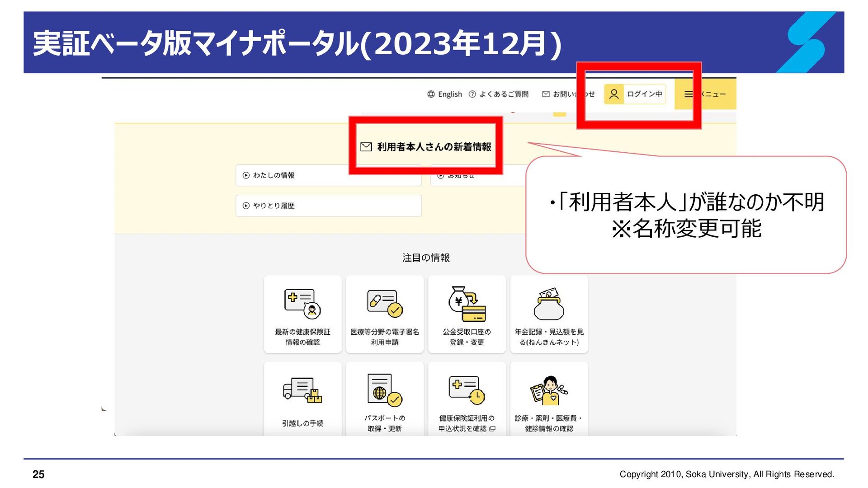Open パスポートの取得・更新 document icon

click(385, 390)
